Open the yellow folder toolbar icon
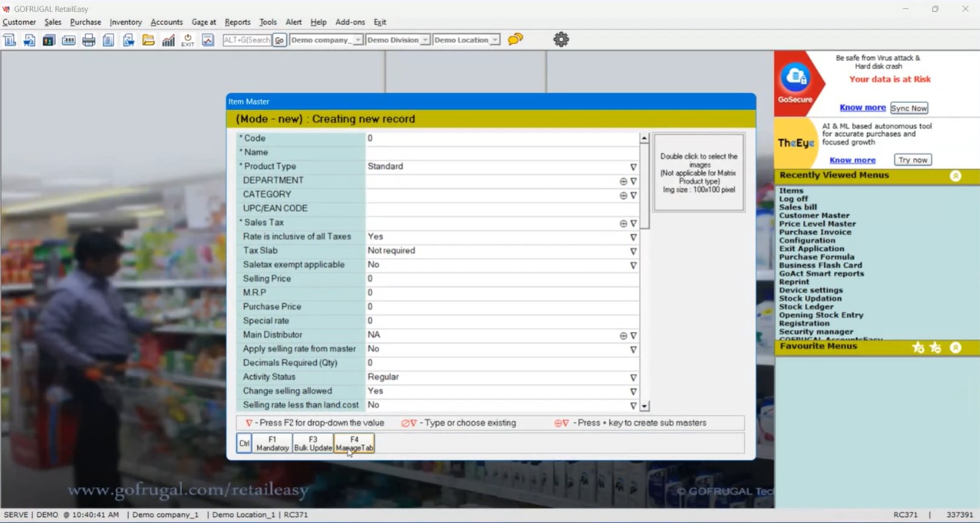This screenshot has height=523, width=980. pos(149,40)
